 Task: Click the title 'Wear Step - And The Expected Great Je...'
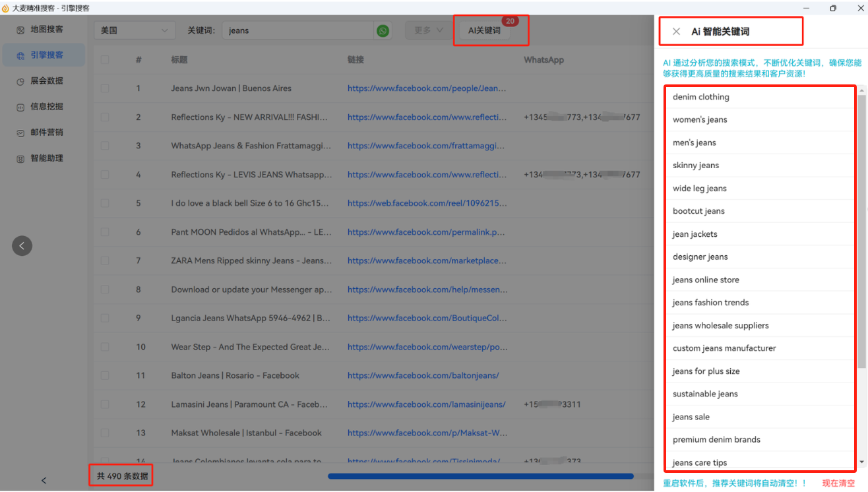[x=250, y=347]
